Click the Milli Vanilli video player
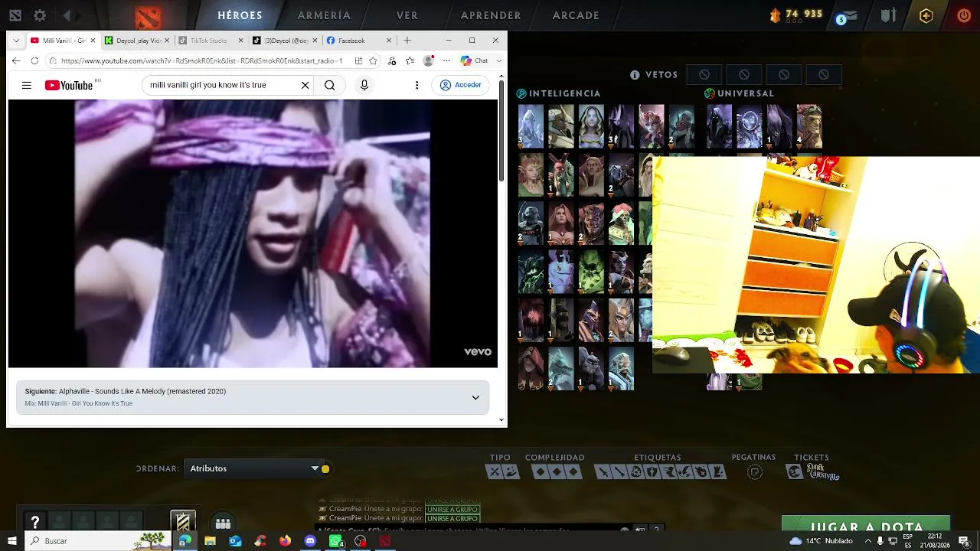This screenshot has width=980, height=551. 253,233
